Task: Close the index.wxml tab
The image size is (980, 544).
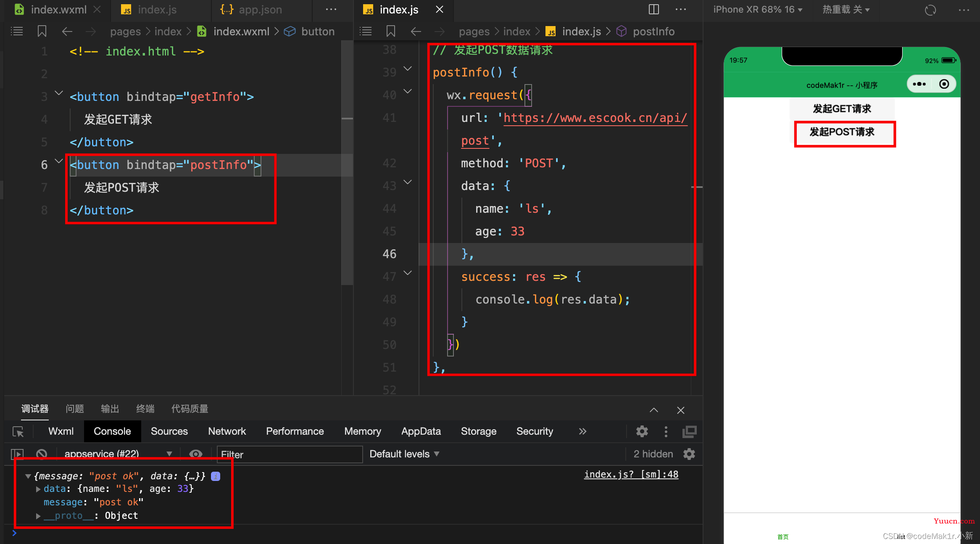Action: (x=97, y=9)
